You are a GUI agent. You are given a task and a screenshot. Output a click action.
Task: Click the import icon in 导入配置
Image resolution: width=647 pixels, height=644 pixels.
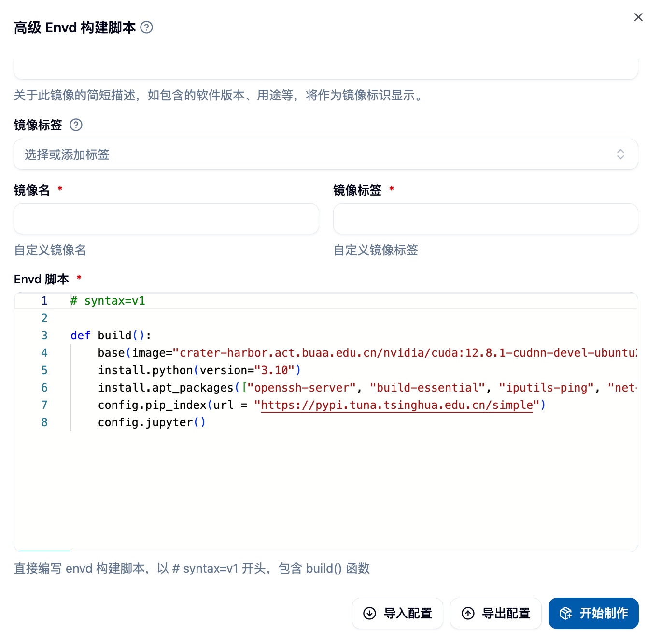click(369, 613)
